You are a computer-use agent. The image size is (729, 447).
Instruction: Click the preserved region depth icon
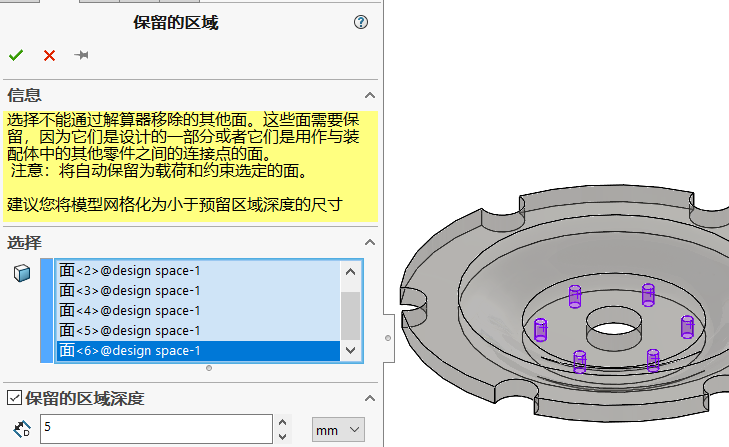point(22,429)
